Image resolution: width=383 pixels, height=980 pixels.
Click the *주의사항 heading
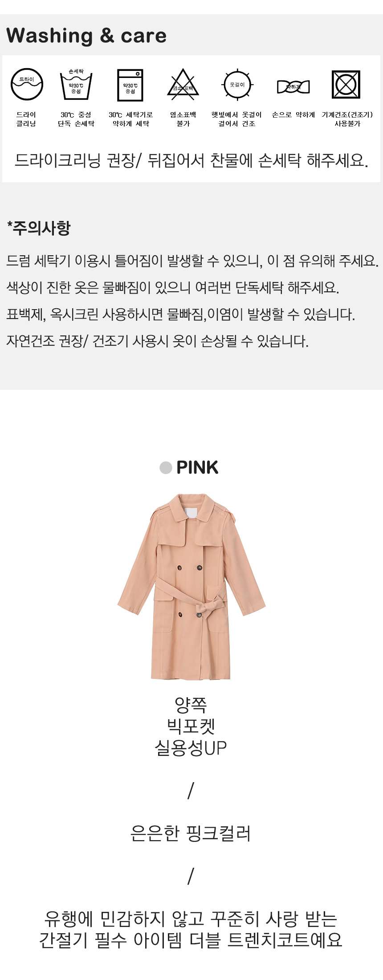click(39, 228)
